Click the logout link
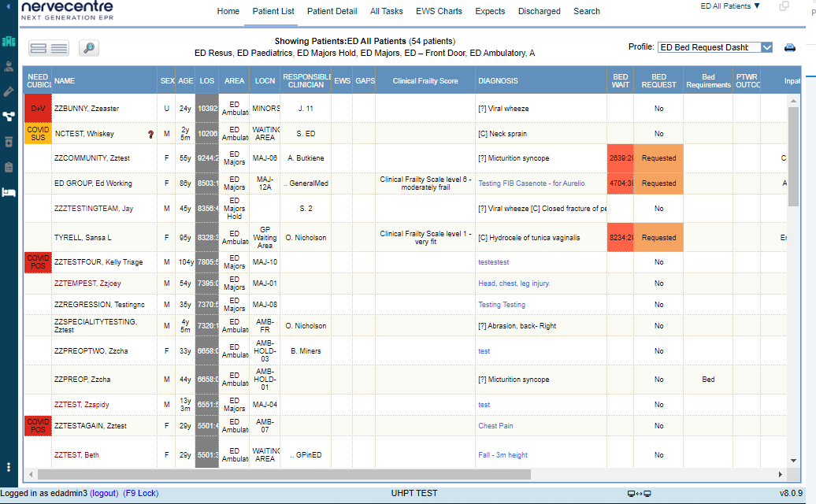 click(x=104, y=493)
